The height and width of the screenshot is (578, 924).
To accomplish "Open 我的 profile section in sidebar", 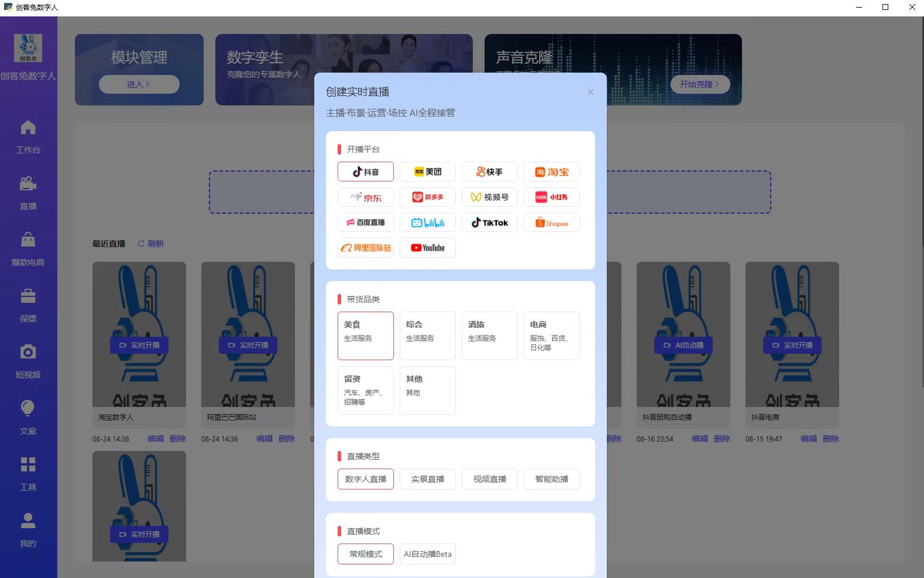I will click(28, 531).
